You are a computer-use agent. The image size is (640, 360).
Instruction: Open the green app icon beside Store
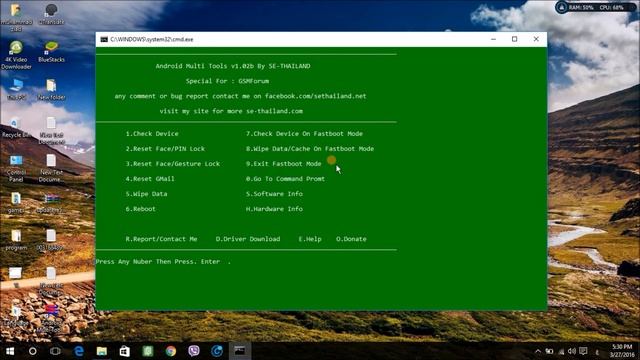coord(148,351)
